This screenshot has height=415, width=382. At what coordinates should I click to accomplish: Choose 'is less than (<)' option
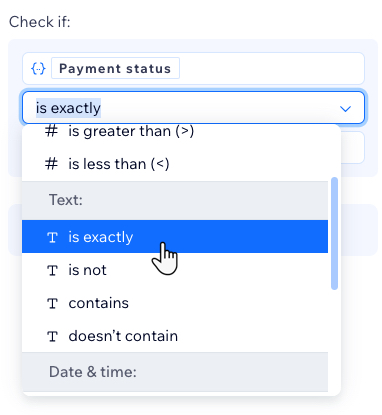point(175,164)
